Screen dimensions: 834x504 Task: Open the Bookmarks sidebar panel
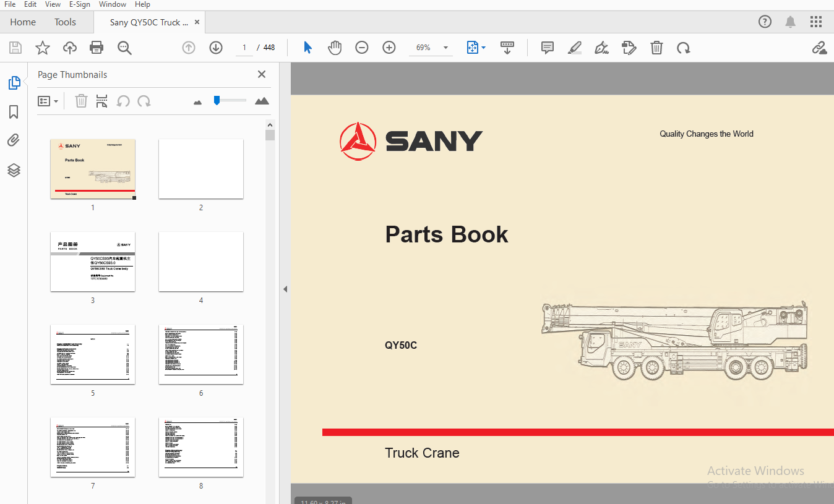click(x=14, y=112)
